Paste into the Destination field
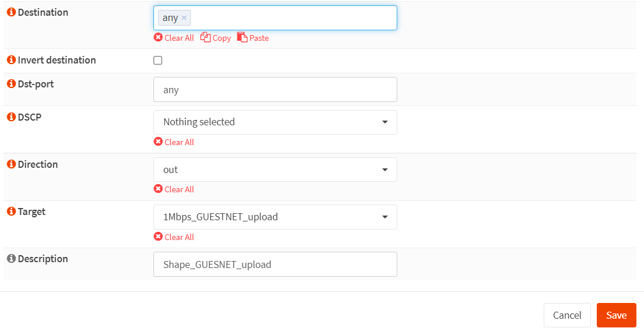Image resolution: width=644 pixels, height=335 pixels. [253, 38]
